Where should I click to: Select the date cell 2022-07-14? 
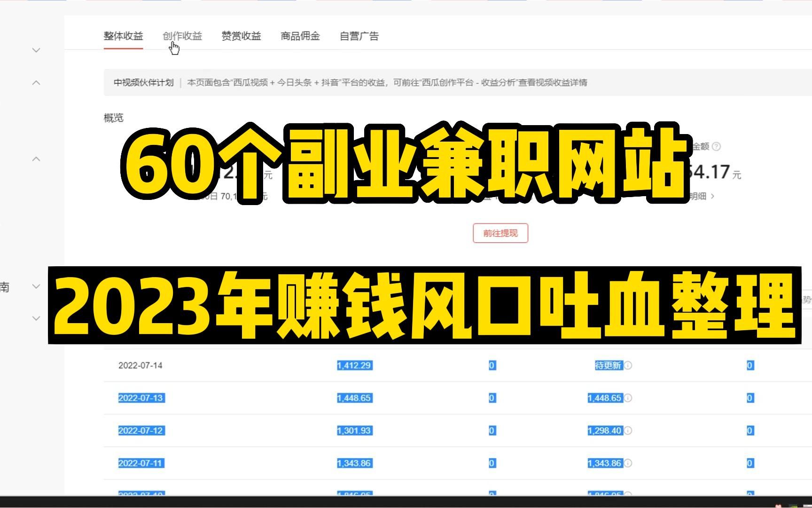pos(141,365)
